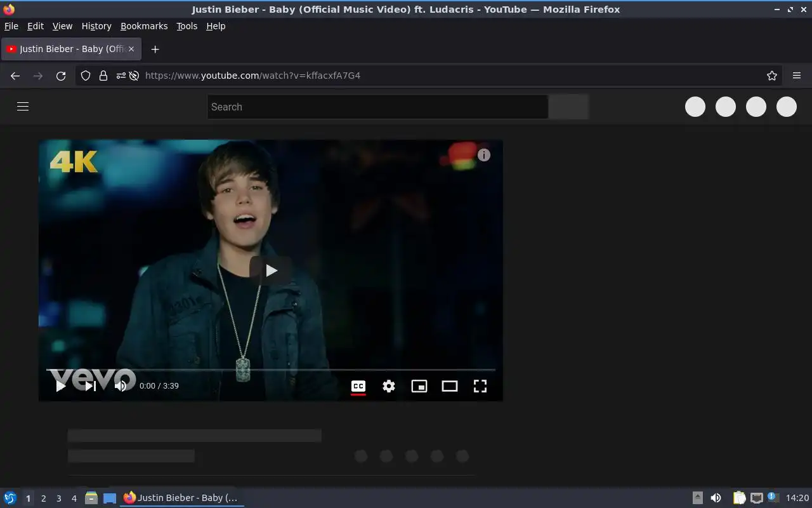Mute the video player volume
This screenshot has height=508, width=812.
(121, 385)
